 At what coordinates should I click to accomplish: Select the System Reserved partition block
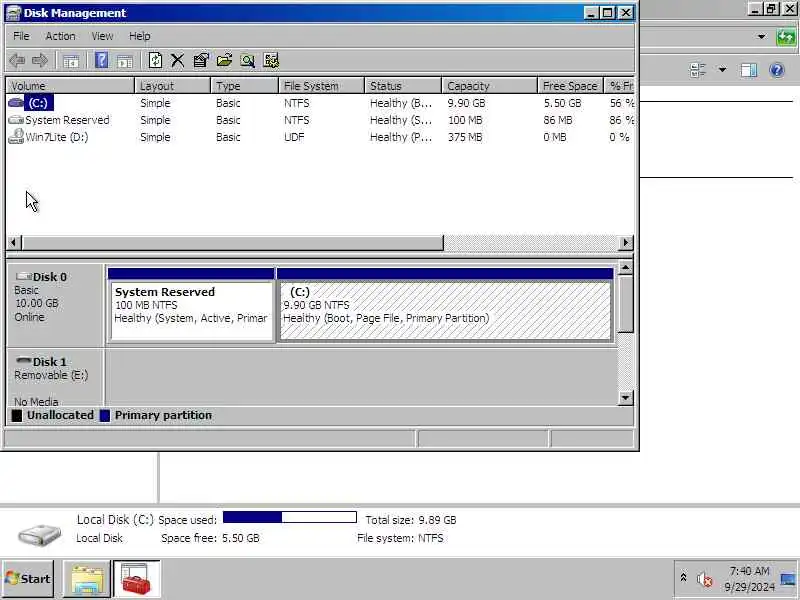coord(191,305)
